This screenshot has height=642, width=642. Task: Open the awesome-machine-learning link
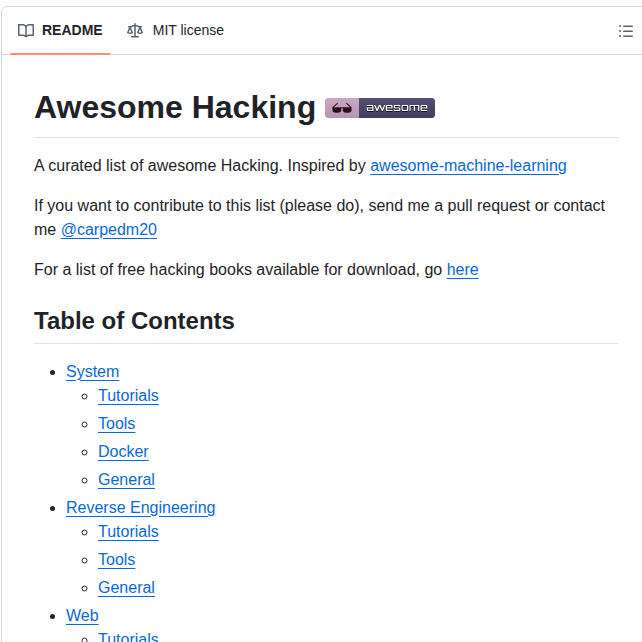click(x=468, y=166)
